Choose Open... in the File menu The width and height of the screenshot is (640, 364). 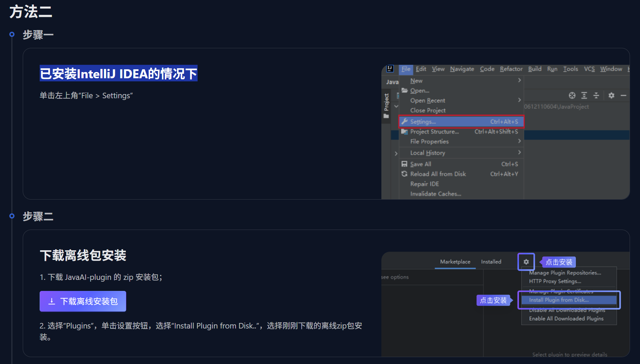coord(461,91)
